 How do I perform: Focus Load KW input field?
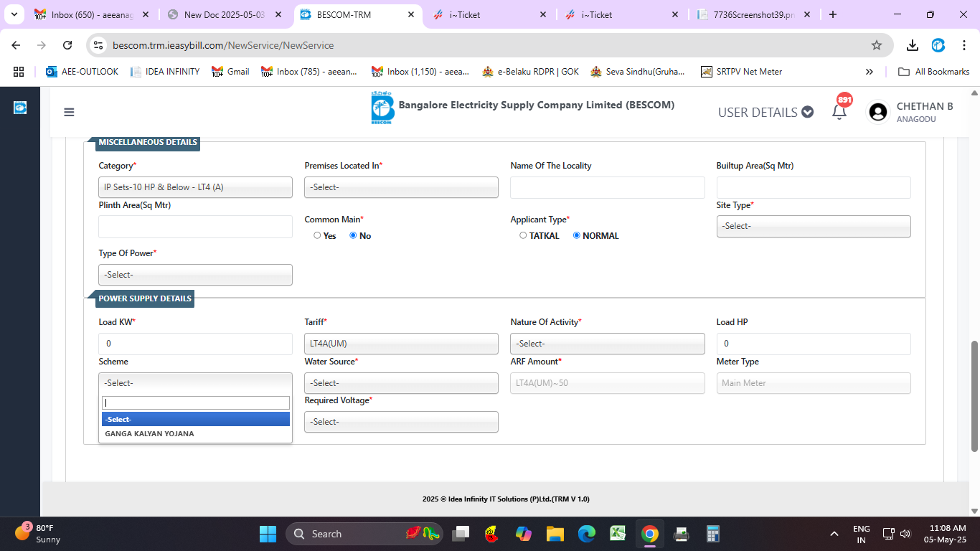[195, 344]
